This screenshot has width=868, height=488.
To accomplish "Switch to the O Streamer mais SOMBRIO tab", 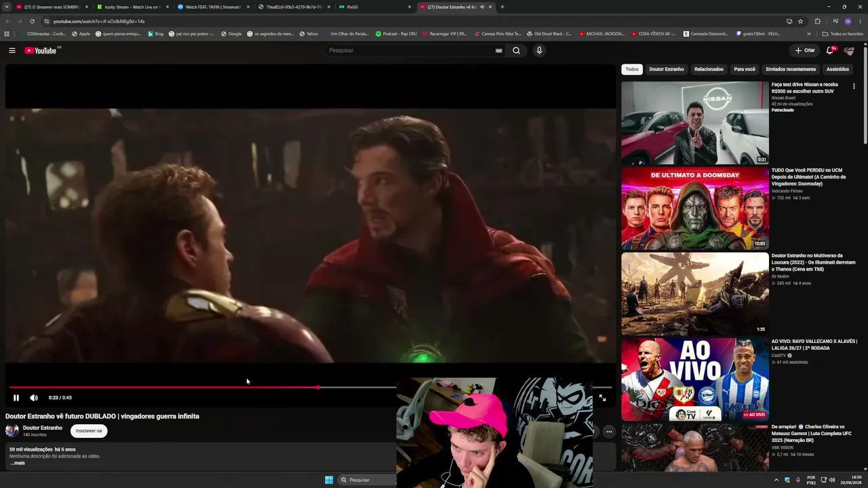I will click(51, 7).
